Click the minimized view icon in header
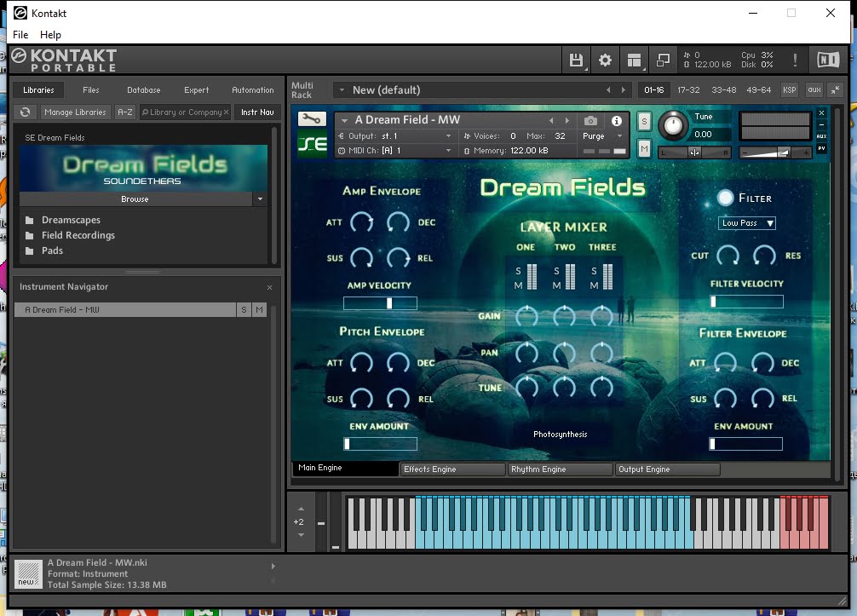Screen dimensions: 857x616 [x=663, y=60]
